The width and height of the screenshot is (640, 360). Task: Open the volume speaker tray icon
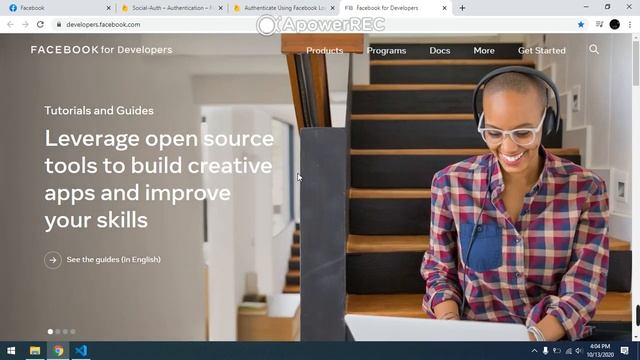click(578, 351)
